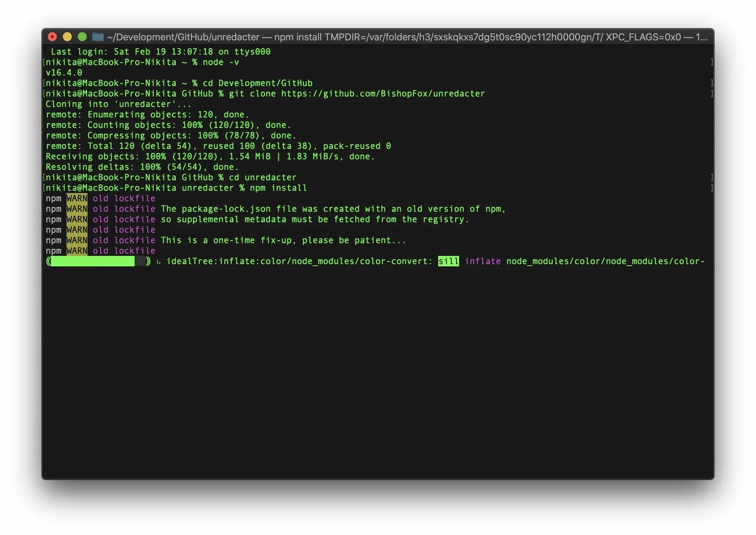This screenshot has height=535, width=756.
Task: Click the highlighted 'sill' log-level badge
Action: pyautogui.click(x=448, y=261)
